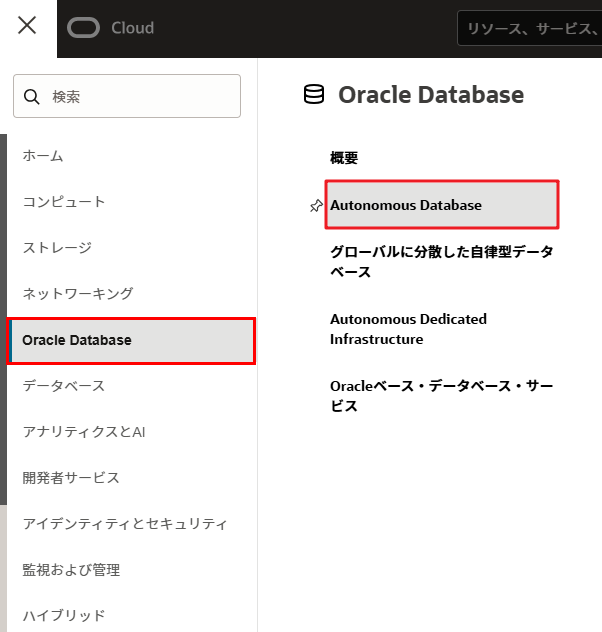Screen dimensions: 602x632
Task: Close the navigation menu with X icon
Action: 27,26
